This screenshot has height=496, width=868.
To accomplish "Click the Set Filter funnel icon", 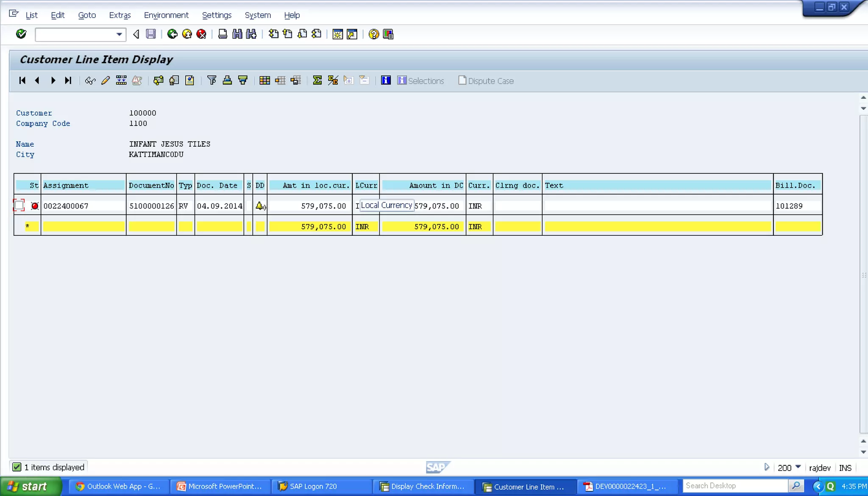I will pos(212,81).
